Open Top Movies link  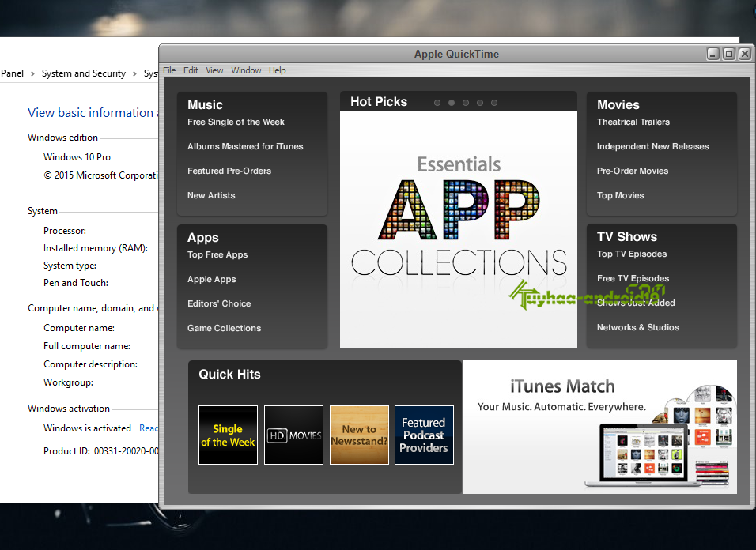coord(621,195)
